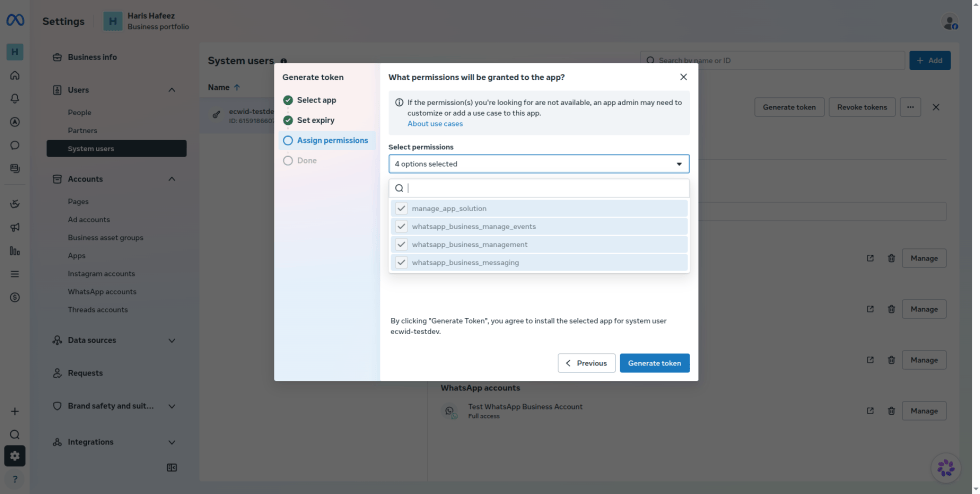Click the three-dots more options button

click(910, 107)
